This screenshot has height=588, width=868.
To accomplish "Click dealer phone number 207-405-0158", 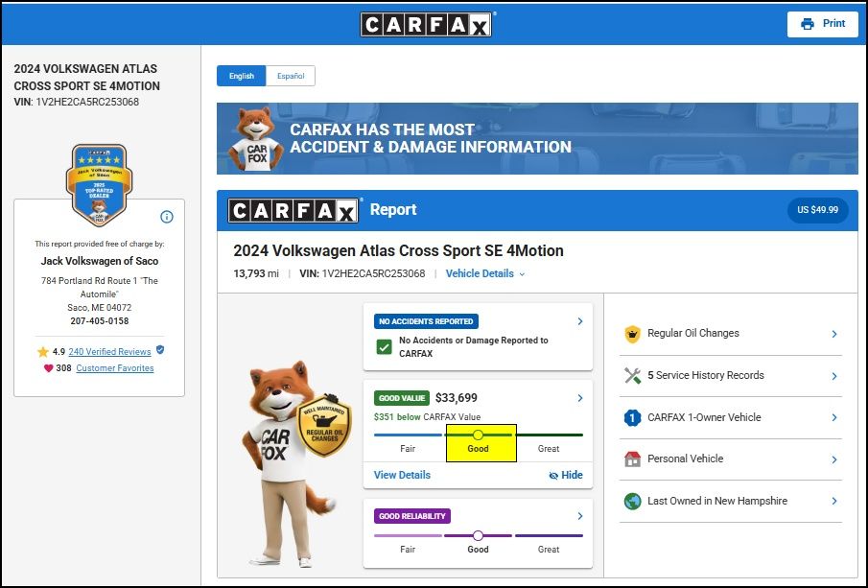I will tap(100, 321).
